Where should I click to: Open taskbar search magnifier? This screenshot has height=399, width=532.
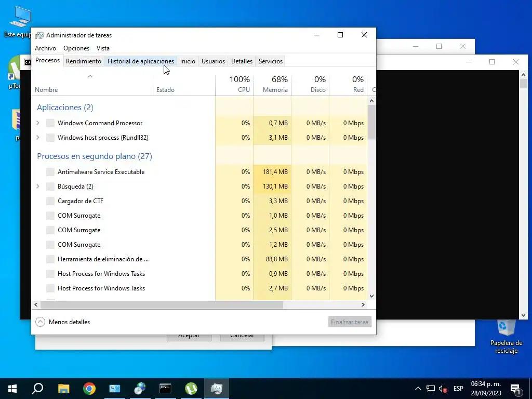[x=37, y=389]
